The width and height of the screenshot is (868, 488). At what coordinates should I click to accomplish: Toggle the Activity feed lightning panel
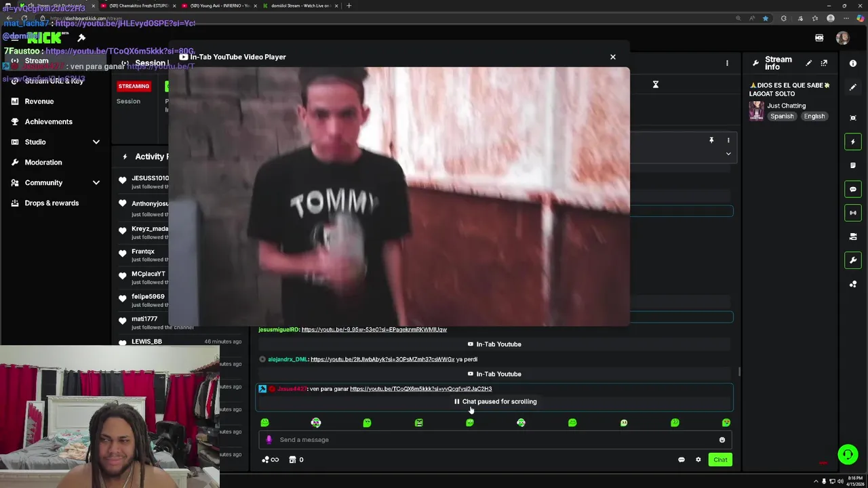(x=853, y=142)
